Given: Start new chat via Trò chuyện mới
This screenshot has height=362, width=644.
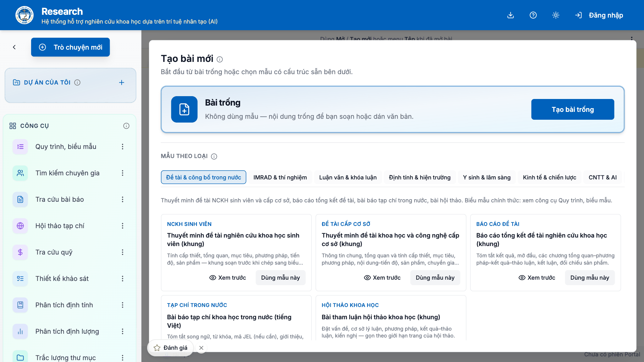Looking at the screenshot, I should (70, 47).
